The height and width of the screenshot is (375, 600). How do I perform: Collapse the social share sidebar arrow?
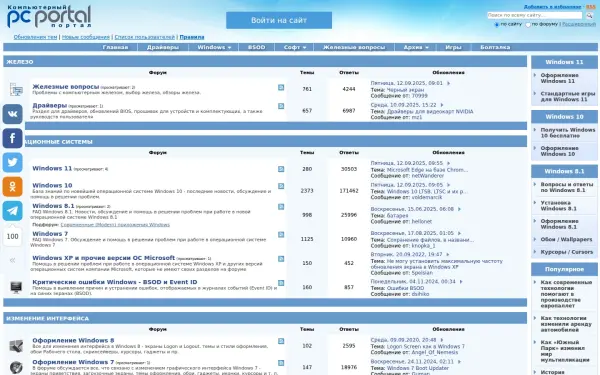click(13, 260)
